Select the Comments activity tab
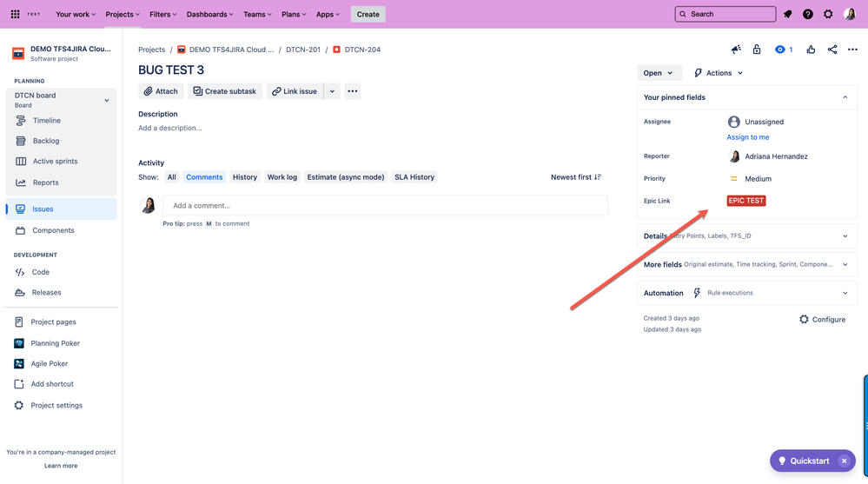This screenshot has height=484, width=868. pos(204,177)
